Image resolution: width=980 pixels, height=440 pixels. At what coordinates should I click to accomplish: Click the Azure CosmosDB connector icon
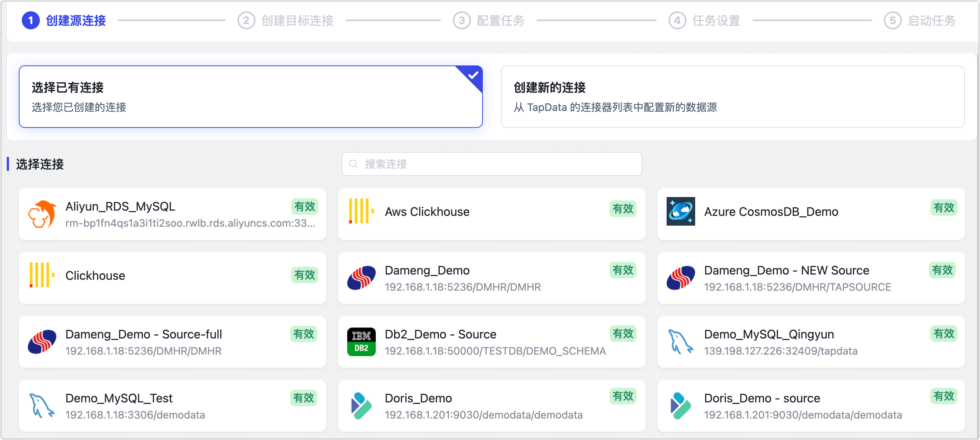[x=681, y=212]
